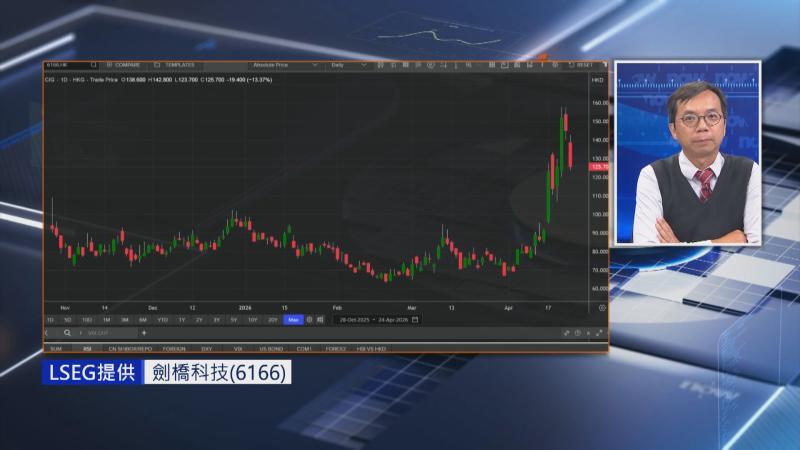Open the RSI tab

pos(85,348)
